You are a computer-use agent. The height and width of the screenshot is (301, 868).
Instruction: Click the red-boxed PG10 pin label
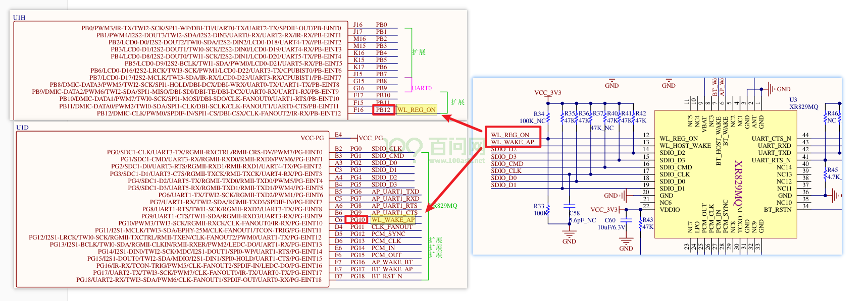coord(357,220)
